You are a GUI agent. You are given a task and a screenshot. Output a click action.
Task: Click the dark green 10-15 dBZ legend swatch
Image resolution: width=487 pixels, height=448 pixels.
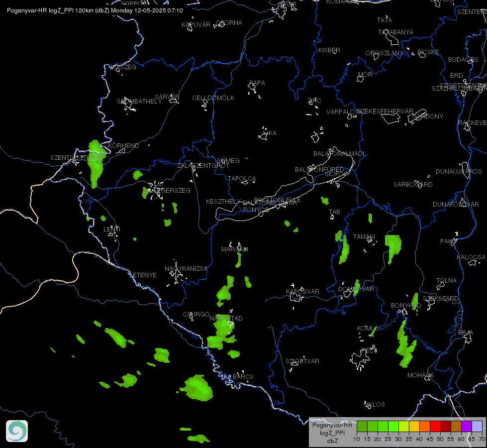coord(362,426)
